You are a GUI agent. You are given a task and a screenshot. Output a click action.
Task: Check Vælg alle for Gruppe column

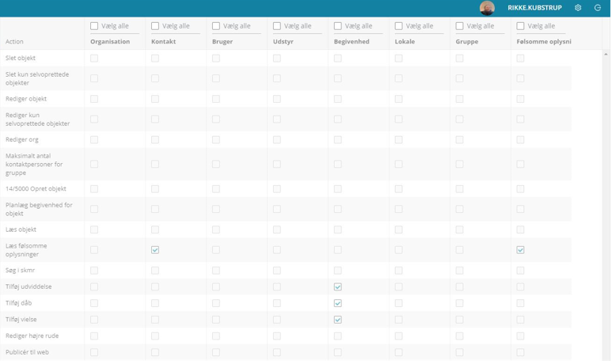[x=459, y=26]
